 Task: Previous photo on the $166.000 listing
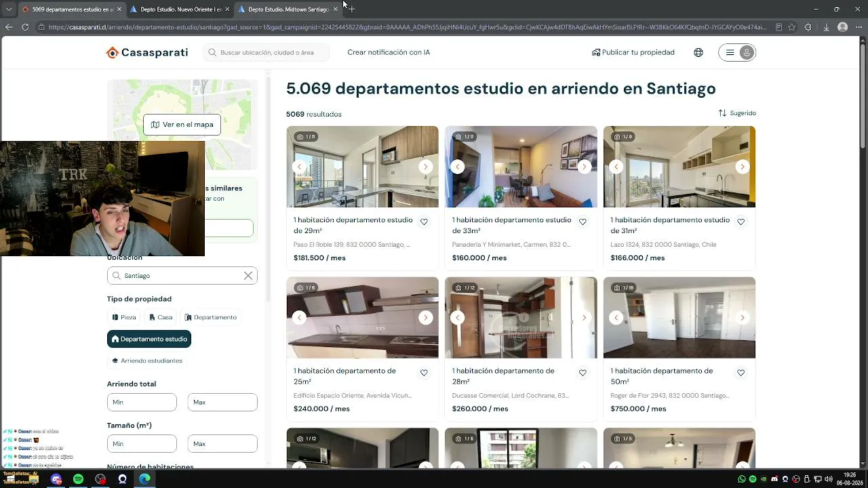pos(616,167)
